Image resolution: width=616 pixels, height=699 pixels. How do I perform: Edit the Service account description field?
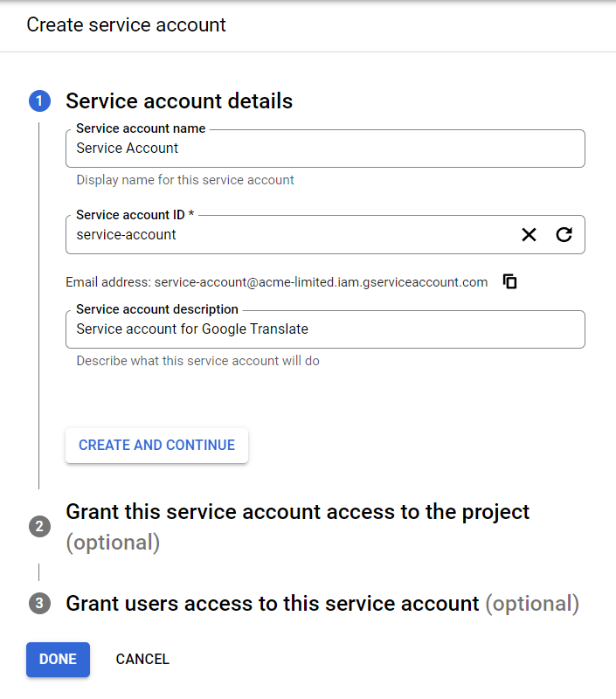(325, 329)
